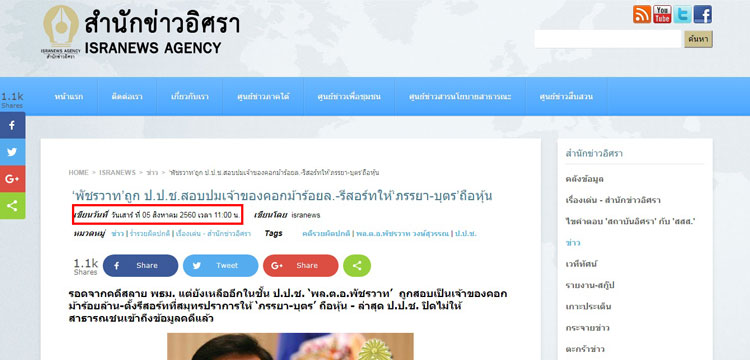Open กระจายข่าว in right sidebar
750x360 pixels.
click(x=587, y=328)
